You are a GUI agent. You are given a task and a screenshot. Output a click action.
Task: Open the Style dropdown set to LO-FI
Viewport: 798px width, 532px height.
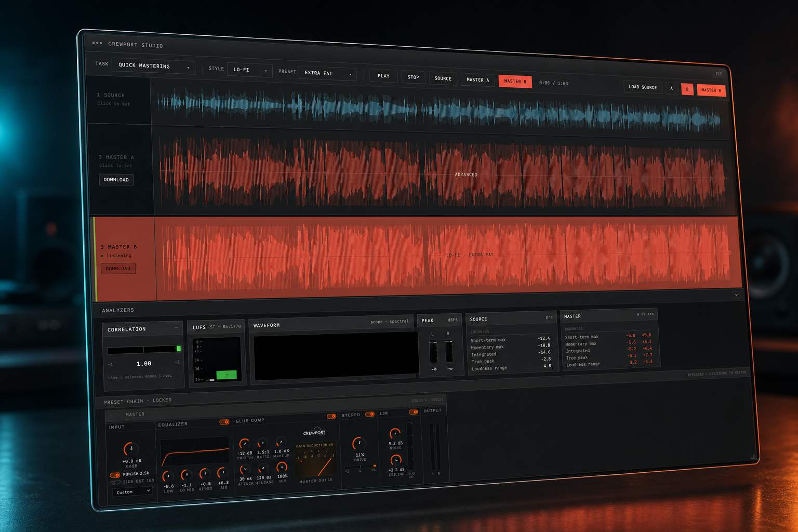coord(250,70)
